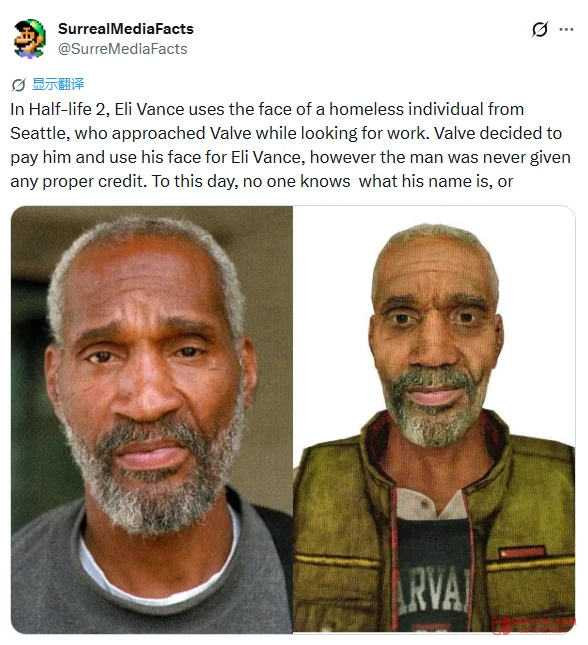Open the SurrealMediaFacts display name

pos(126,29)
